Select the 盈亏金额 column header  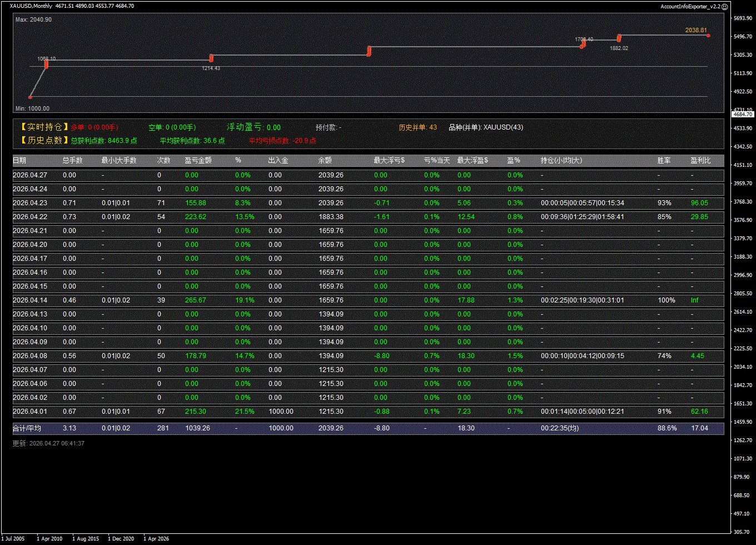pos(198,161)
